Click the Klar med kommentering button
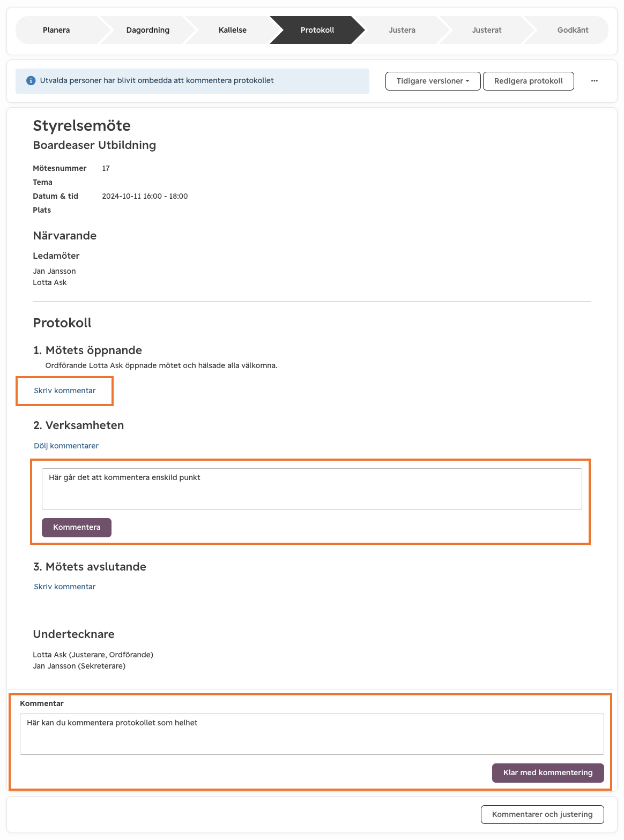Viewport: 624px width, 840px height. coord(548,772)
